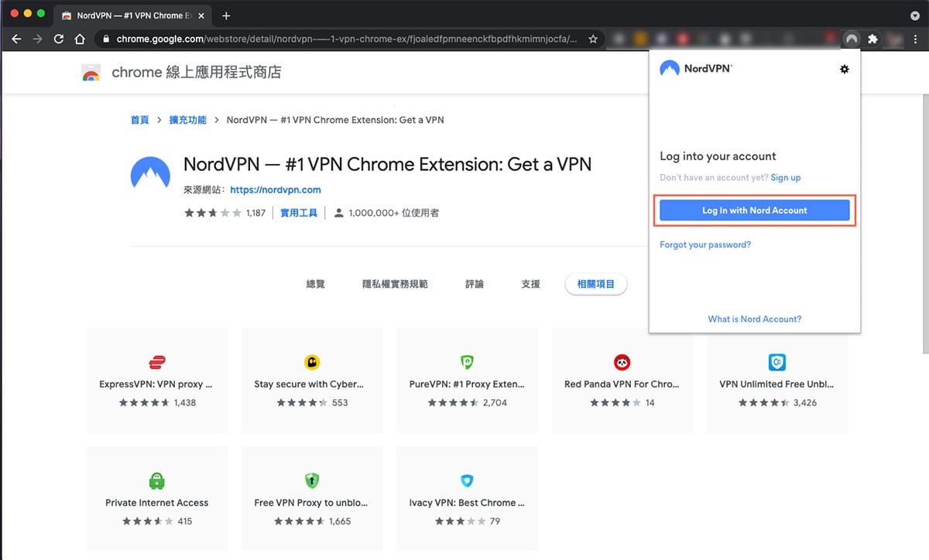Click the Chrome Web Store rainbow logo
The width and height of the screenshot is (929, 560).
tap(91, 73)
